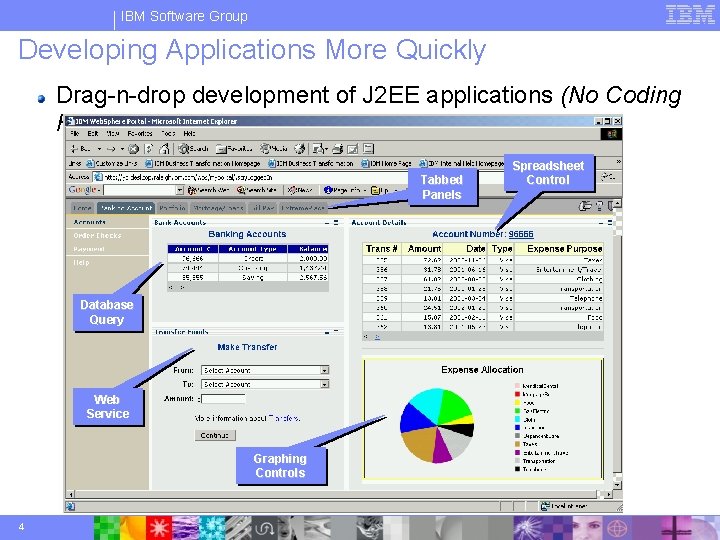720x540 pixels.
Task: Expand the To account dropdown
Action: pyautogui.click(x=325, y=384)
